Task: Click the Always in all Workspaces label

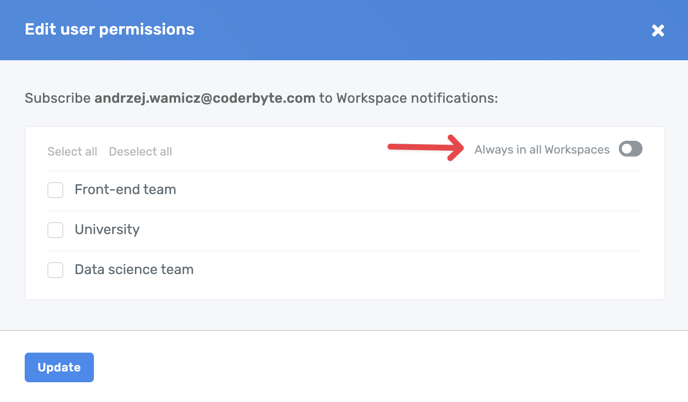Action: [541, 150]
